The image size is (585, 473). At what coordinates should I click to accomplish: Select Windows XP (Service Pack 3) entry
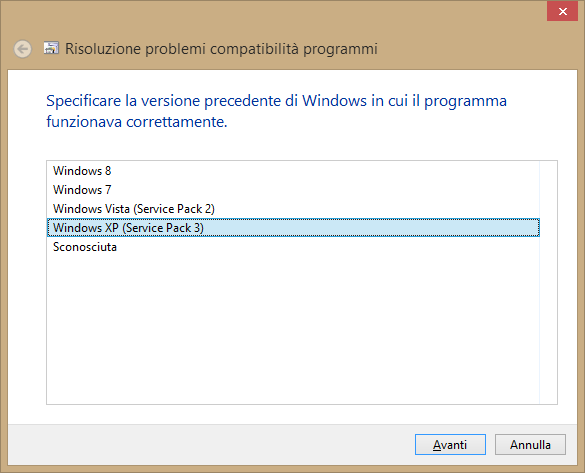point(293,228)
